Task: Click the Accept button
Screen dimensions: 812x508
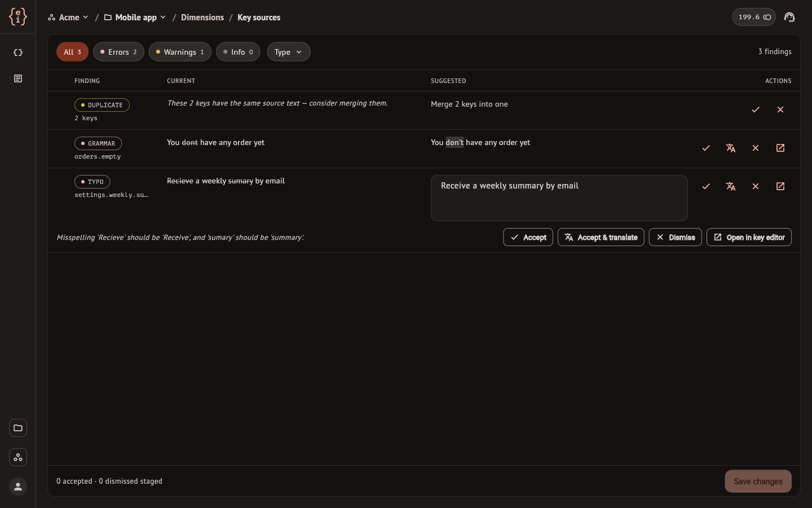Action: point(528,237)
